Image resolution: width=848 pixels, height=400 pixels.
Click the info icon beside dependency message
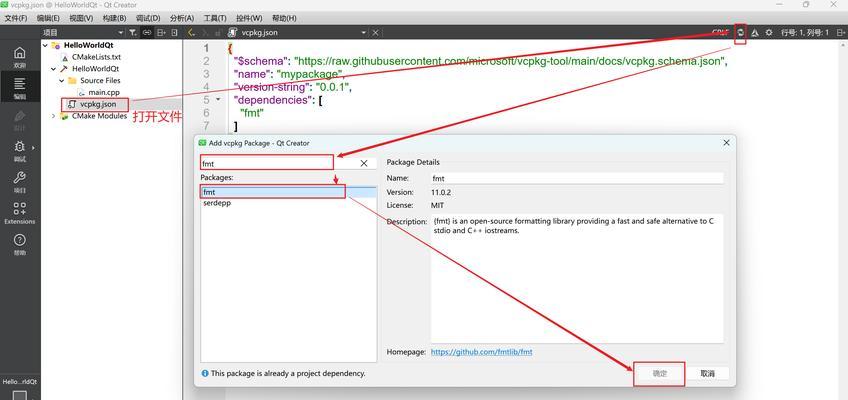click(205, 373)
